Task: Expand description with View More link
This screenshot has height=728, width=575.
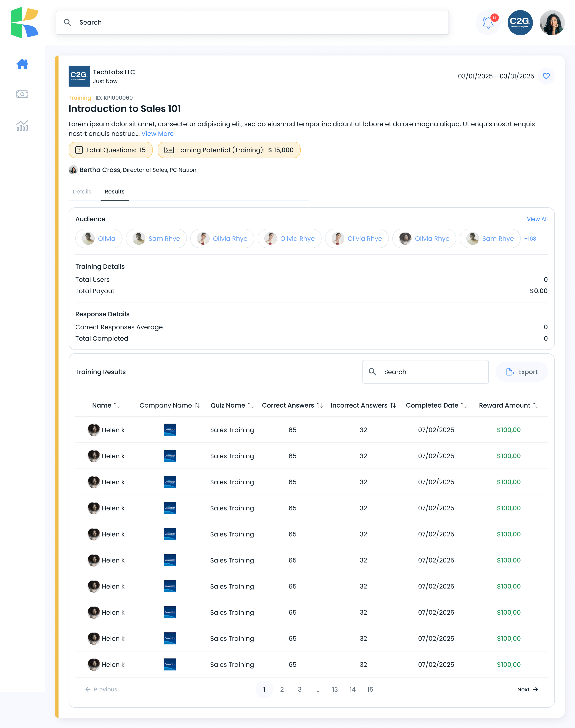Action: point(157,133)
